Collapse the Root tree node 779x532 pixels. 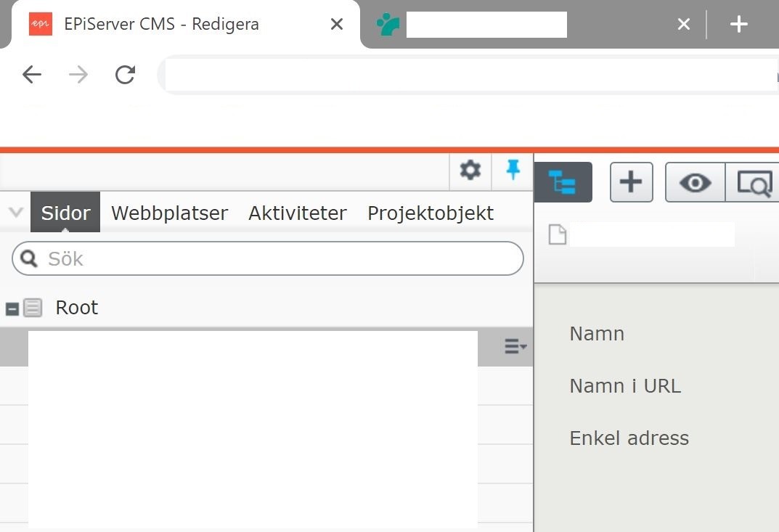[12, 308]
